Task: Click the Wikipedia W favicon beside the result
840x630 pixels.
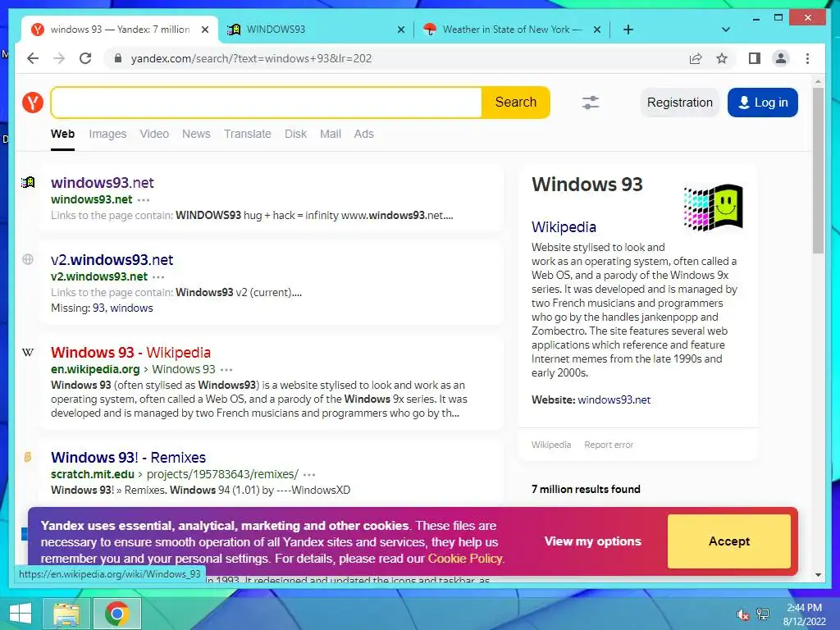Action: tap(28, 353)
